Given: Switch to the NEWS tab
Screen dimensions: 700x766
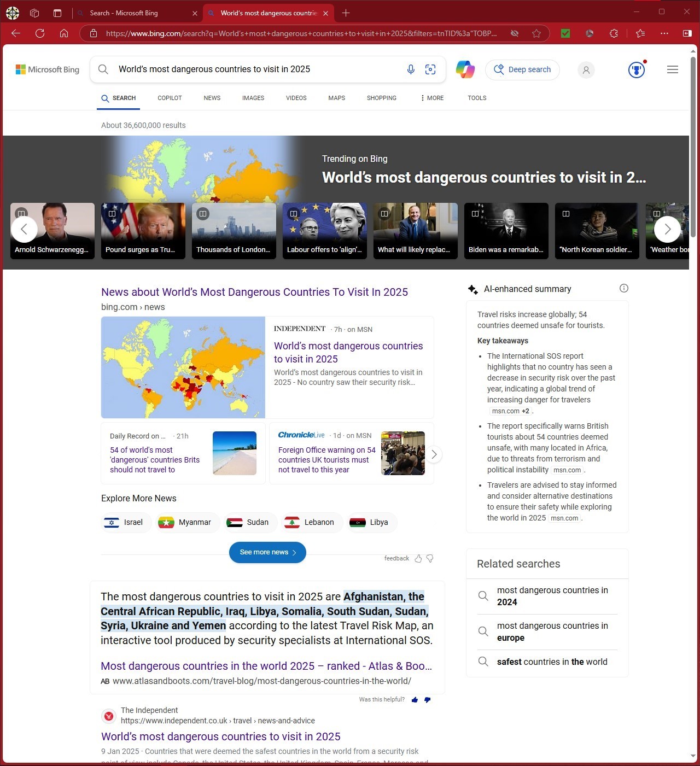Looking at the screenshot, I should [212, 98].
